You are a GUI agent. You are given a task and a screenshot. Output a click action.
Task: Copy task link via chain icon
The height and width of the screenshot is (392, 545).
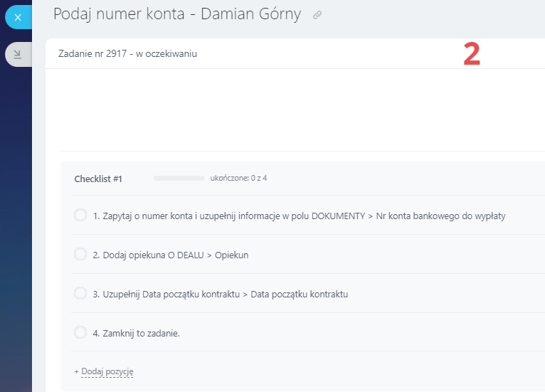317,15
